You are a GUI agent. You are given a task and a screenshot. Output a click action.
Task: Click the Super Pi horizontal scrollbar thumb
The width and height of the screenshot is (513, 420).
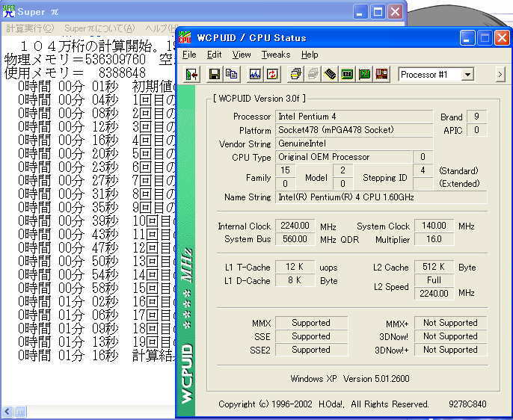point(20,412)
